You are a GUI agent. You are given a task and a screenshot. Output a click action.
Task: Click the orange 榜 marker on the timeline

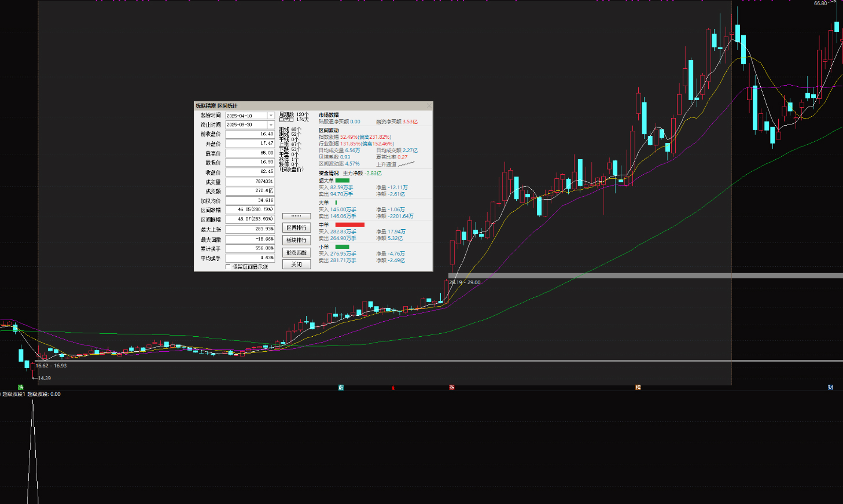pos(638,387)
